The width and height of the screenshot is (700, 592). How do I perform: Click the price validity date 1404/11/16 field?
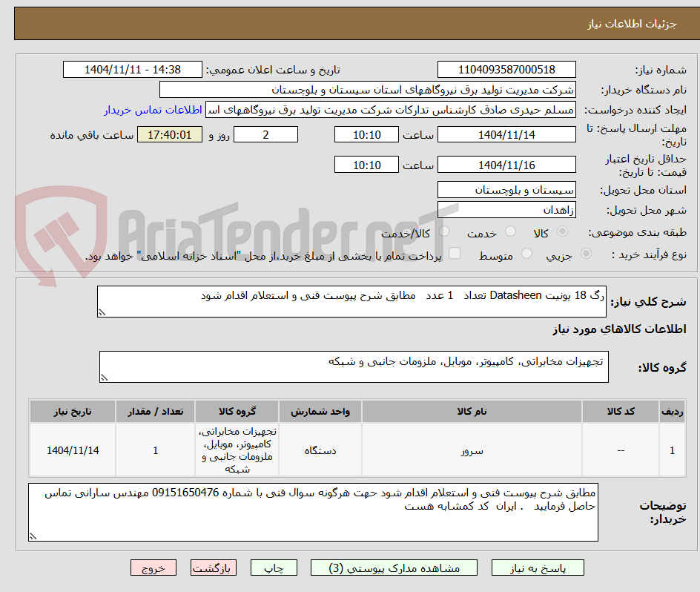[506, 165]
